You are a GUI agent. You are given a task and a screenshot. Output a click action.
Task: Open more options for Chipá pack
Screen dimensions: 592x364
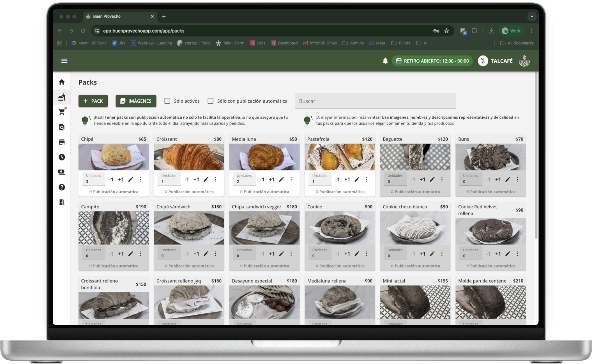(140, 179)
